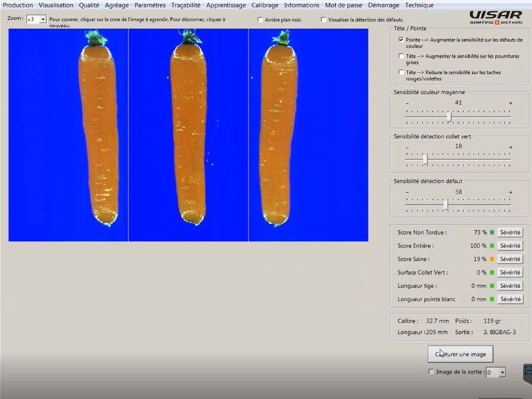Expand the Image de la sortie dropdown
The image size is (532, 399).
pos(502,373)
